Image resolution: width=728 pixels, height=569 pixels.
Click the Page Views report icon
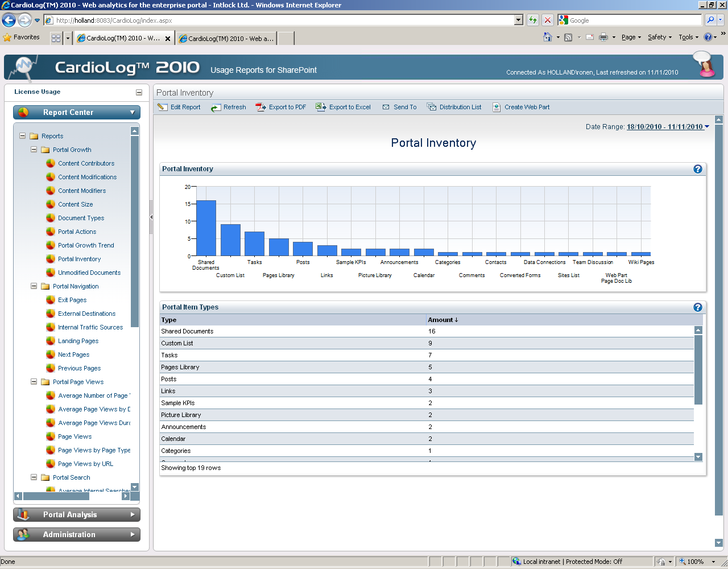tap(51, 436)
